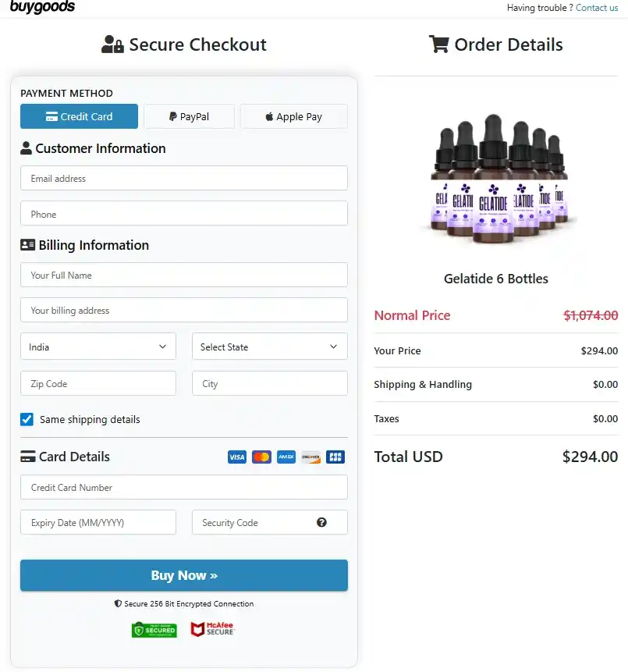Open the country dropdown showing India

(x=98, y=346)
